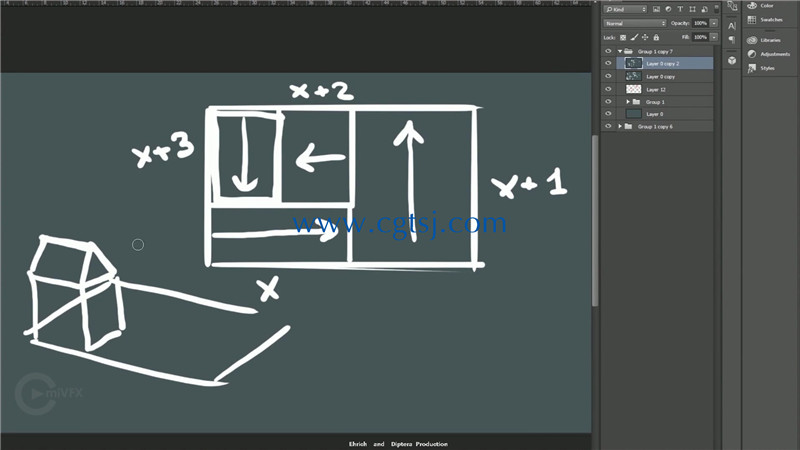Click Group 1 copy 6 folder icon
This screenshot has height=450, width=800.
pos(629,126)
